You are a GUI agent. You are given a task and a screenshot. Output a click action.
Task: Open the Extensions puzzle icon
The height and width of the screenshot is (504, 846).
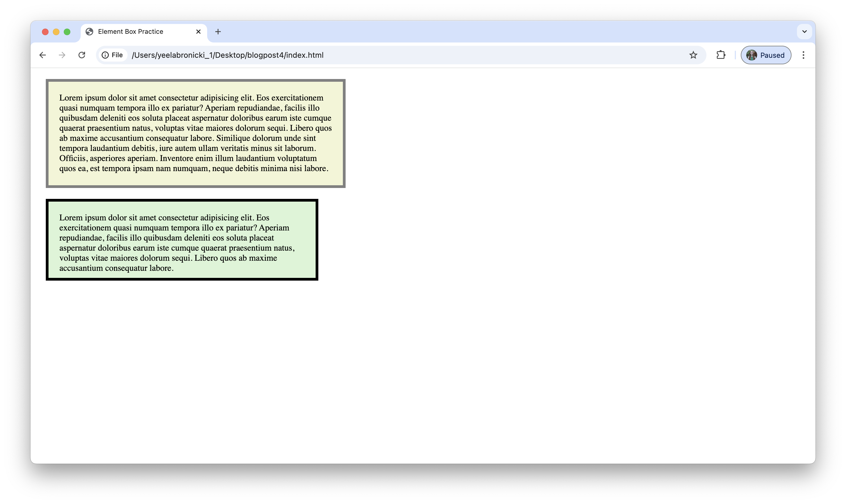(721, 55)
